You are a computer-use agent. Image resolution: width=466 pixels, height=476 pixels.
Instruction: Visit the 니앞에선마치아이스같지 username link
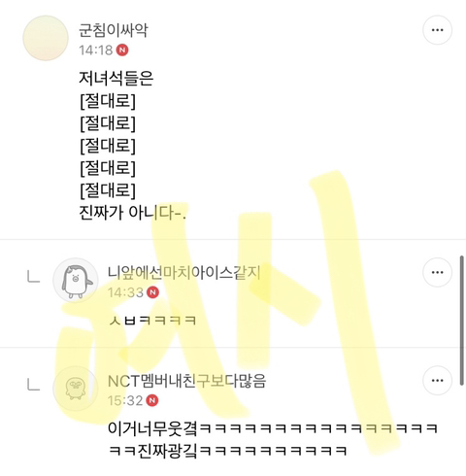pos(184,272)
